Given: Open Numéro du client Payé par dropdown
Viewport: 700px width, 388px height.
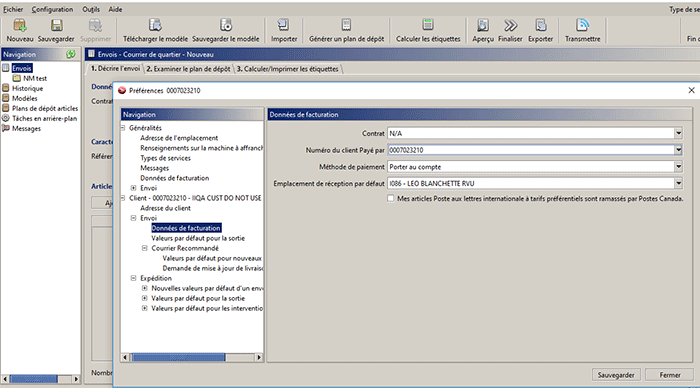Looking at the screenshot, I should click(678, 150).
